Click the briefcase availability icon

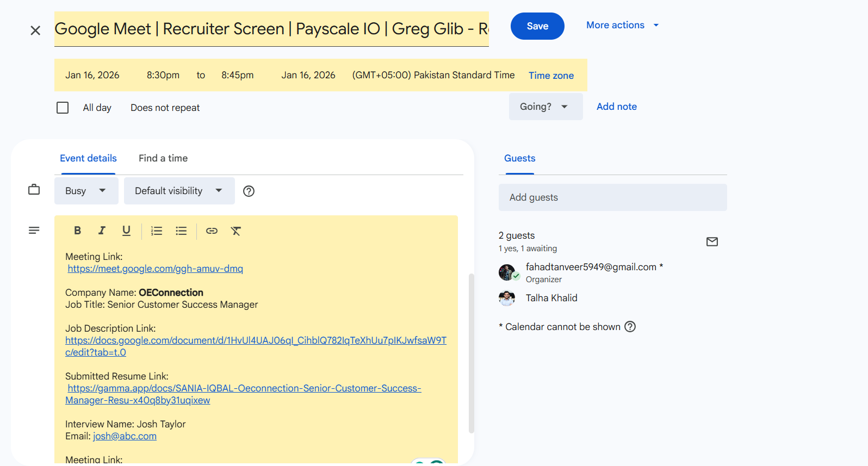point(34,190)
